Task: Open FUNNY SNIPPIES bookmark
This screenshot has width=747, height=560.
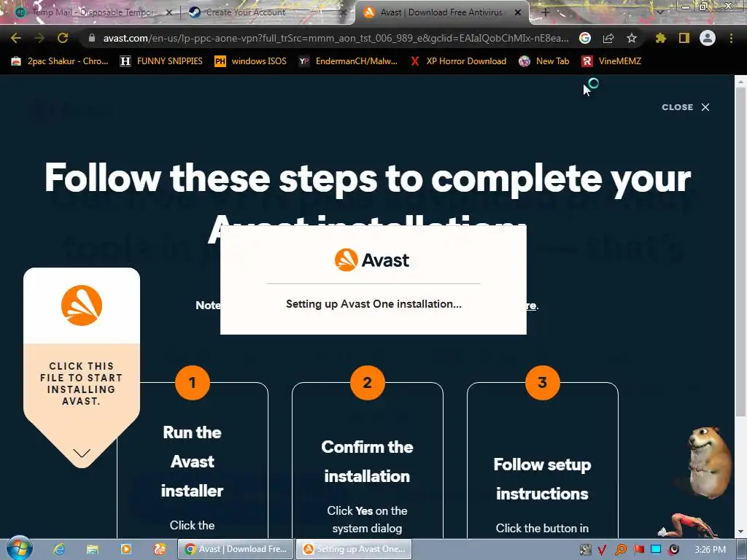Action: click(161, 61)
